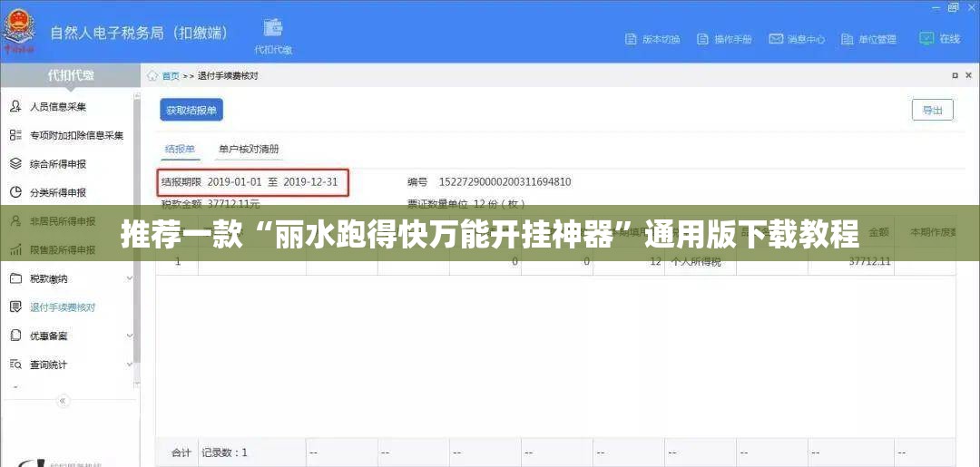
Task: Click the 导出 export button
Action: pos(933,110)
